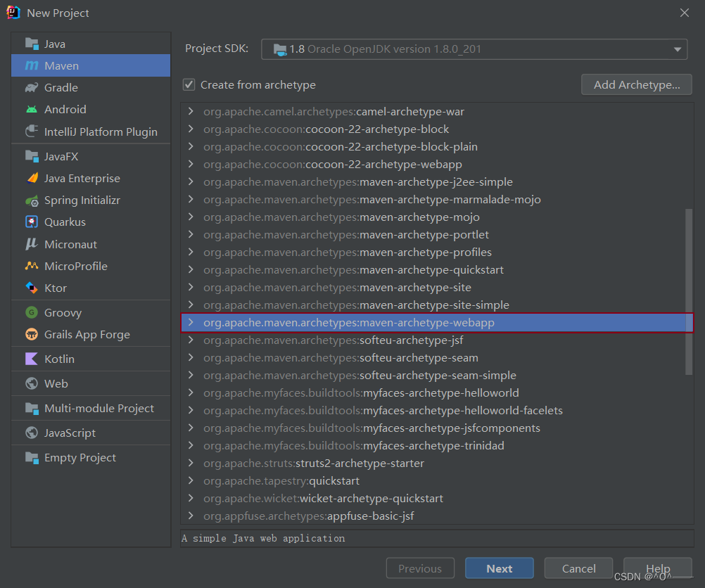
Task: Click the Maven 'm' icon
Action: coord(32,65)
